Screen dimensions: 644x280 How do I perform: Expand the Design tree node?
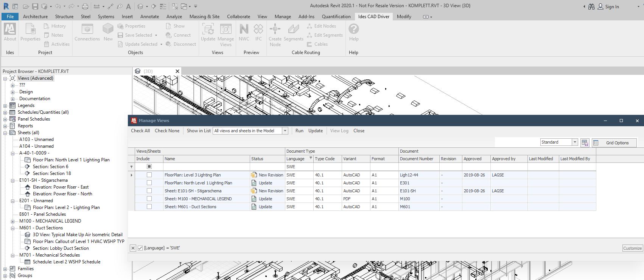12,92
